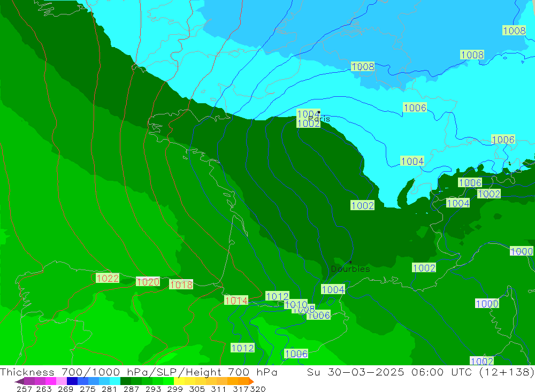The height and width of the screenshot is (392, 535).
Task: Click the legend value 311
Action: tap(218, 389)
